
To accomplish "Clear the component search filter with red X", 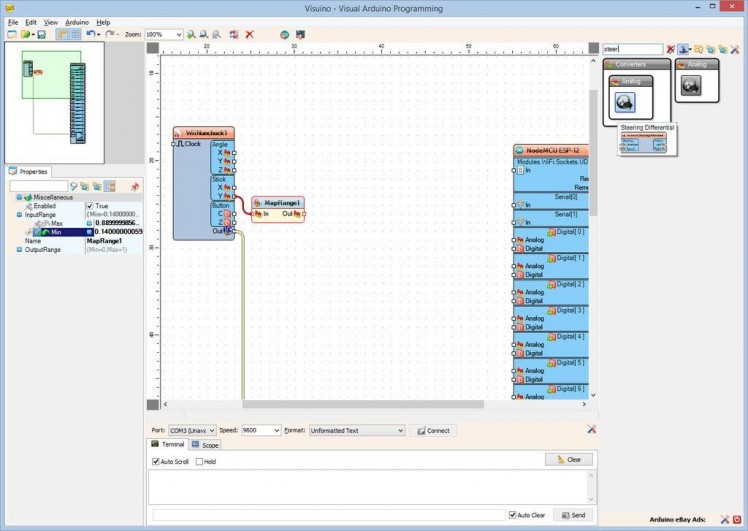I will point(671,49).
